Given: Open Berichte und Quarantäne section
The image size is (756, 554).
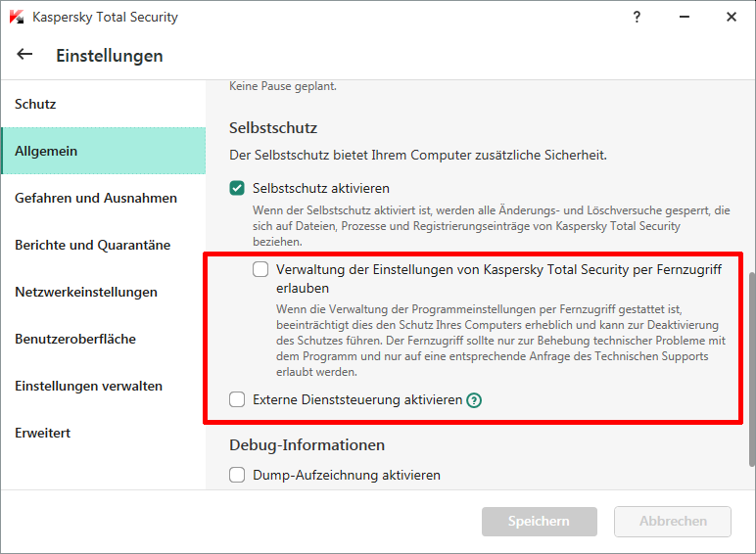Looking at the screenshot, I should coord(93,245).
